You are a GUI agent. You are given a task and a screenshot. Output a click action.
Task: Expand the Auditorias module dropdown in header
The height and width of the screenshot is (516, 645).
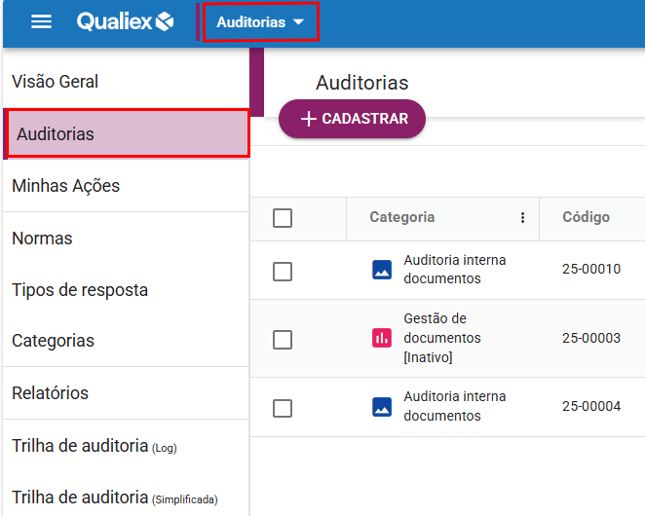coord(260,22)
